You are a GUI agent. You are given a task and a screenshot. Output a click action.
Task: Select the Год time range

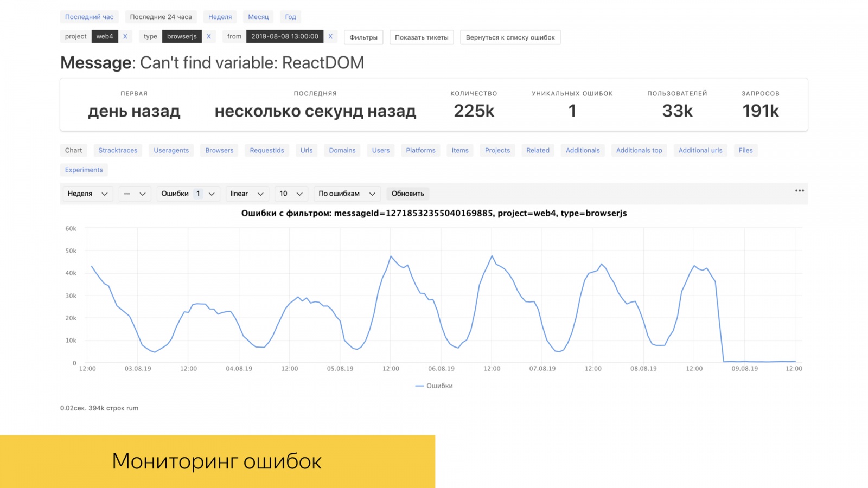pyautogui.click(x=290, y=16)
